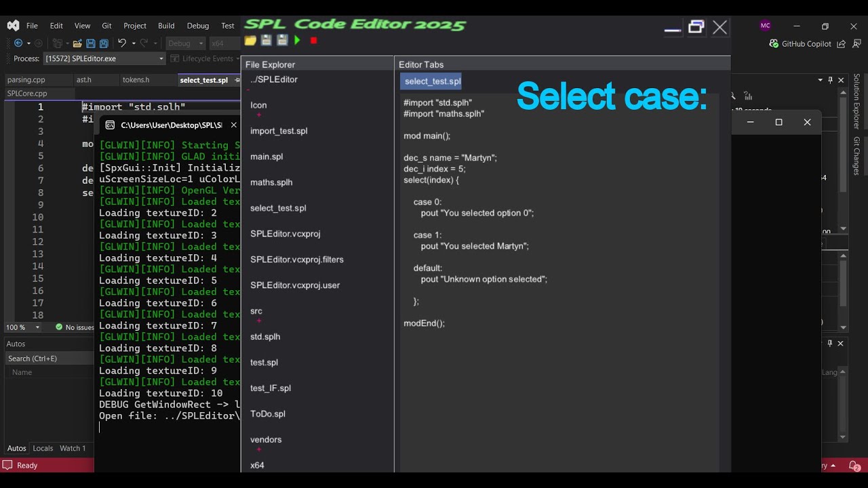Screen dimensions: 868x488
Task: Expand the x64 folder
Action: click(257, 466)
